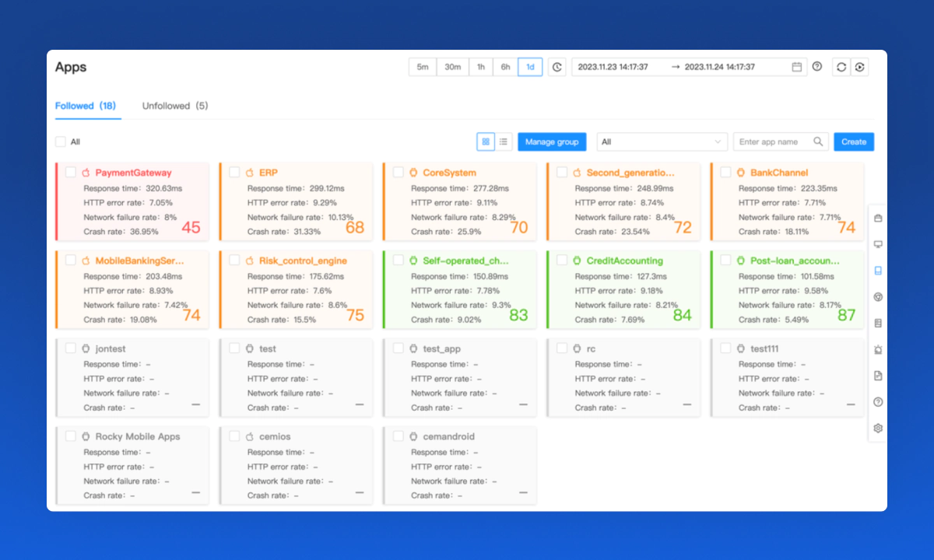Open the briefcase icon in right sidebar
This screenshot has width=934, height=560.
[x=878, y=218]
